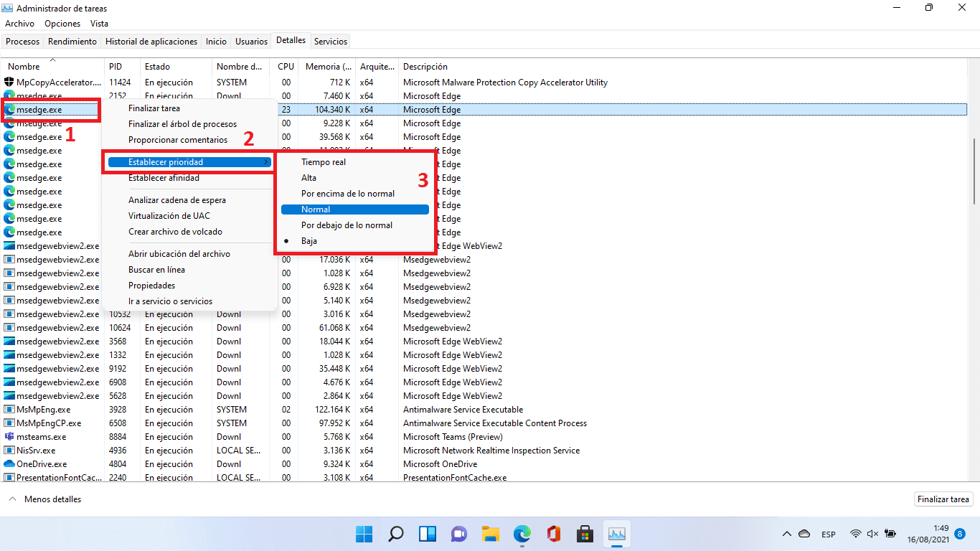Choose Tiempo real priority option
Image resolution: width=980 pixels, height=551 pixels.
coord(323,162)
